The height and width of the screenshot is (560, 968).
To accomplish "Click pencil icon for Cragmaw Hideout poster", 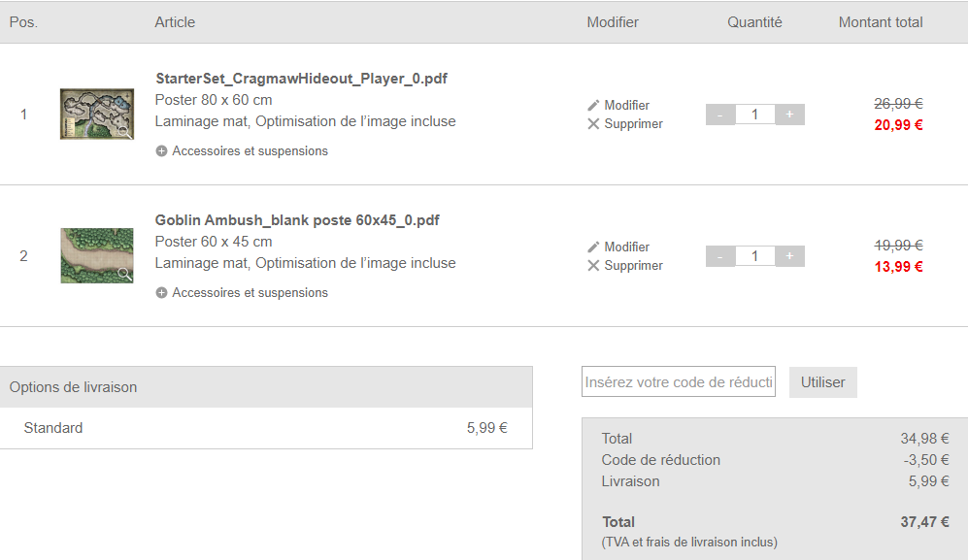I will tap(594, 105).
